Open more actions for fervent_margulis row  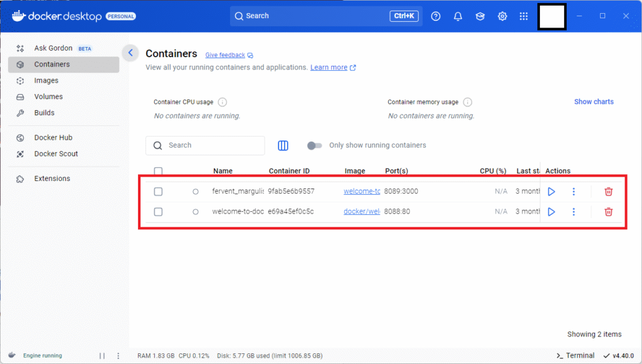[574, 192]
